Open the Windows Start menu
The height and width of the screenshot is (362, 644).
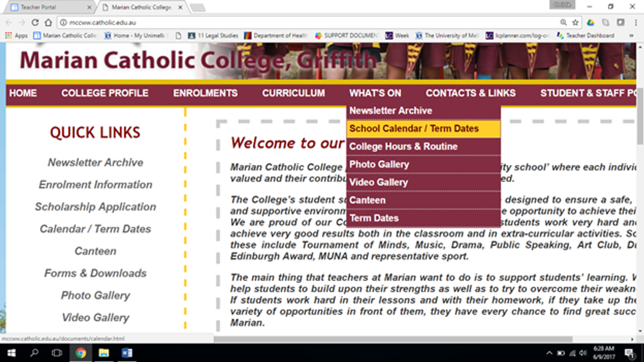11,353
